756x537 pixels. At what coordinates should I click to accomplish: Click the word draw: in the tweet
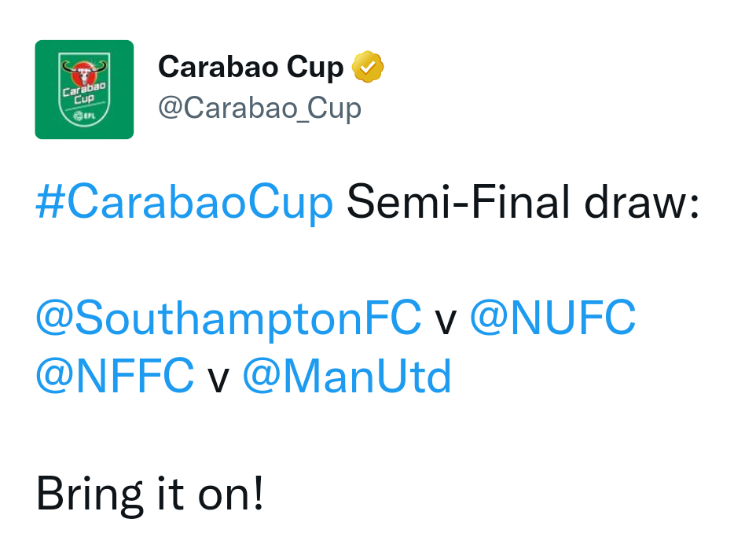click(x=642, y=202)
